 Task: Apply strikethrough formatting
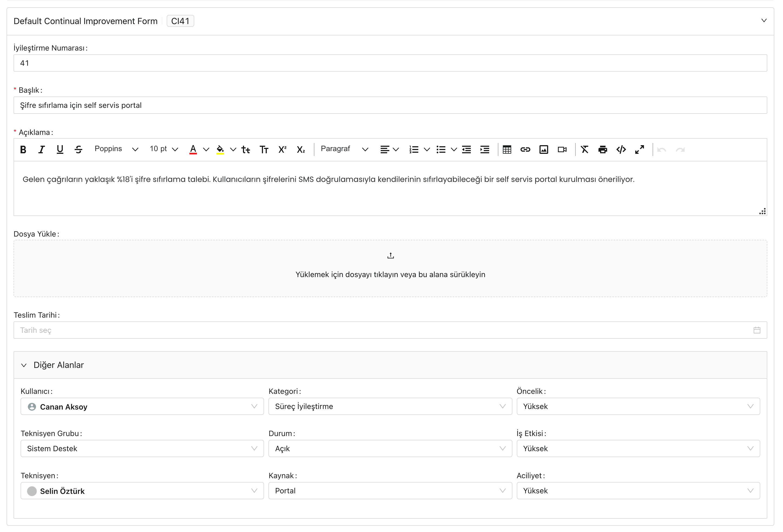tap(78, 149)
